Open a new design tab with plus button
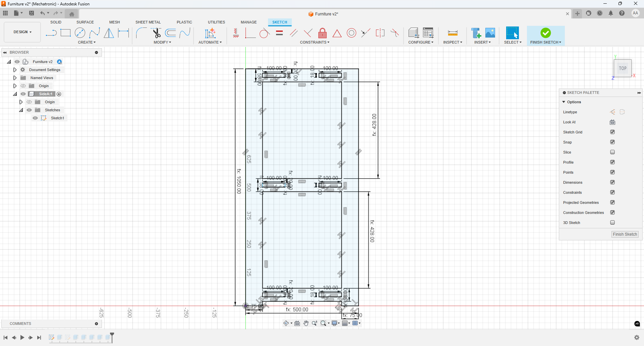This screenshot has width=644, height=346. click(577, 14)
